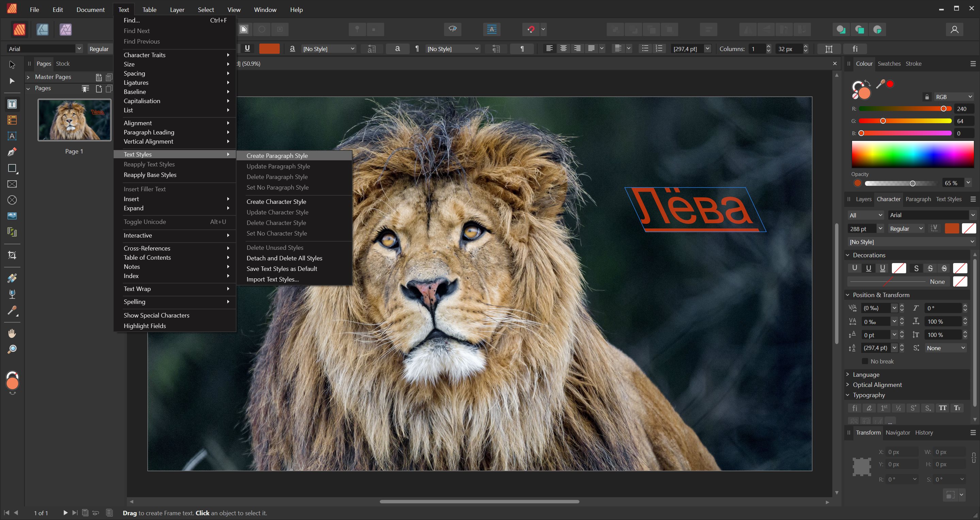Open the RGB colour model dropdown
The height and width of the screenshot is (520, 980).
pos(953,97)
